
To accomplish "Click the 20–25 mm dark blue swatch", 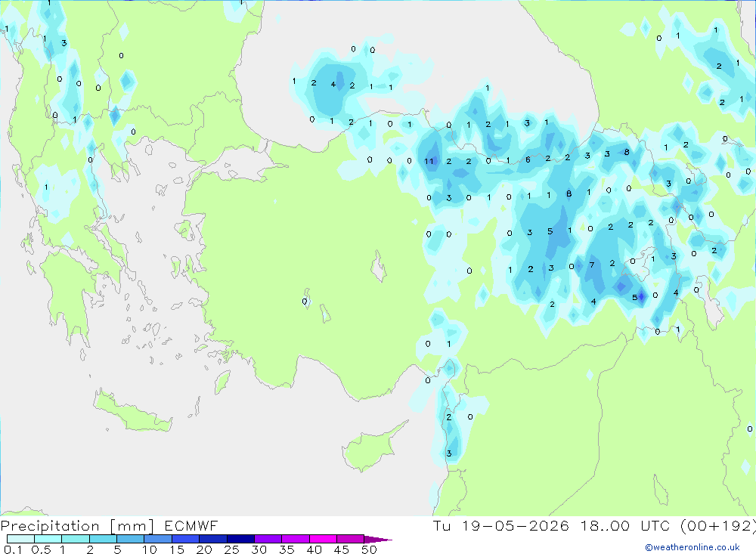I will 213,539.
